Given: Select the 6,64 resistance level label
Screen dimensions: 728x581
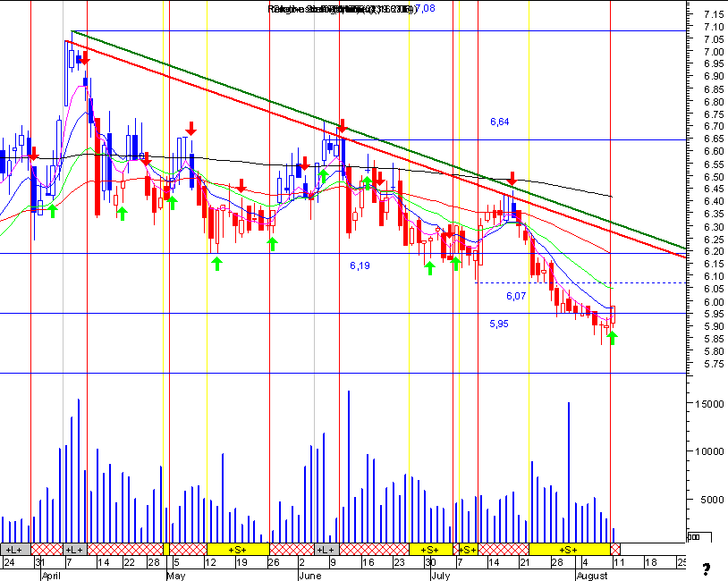Looking at the screenshot, I should 500,122.
